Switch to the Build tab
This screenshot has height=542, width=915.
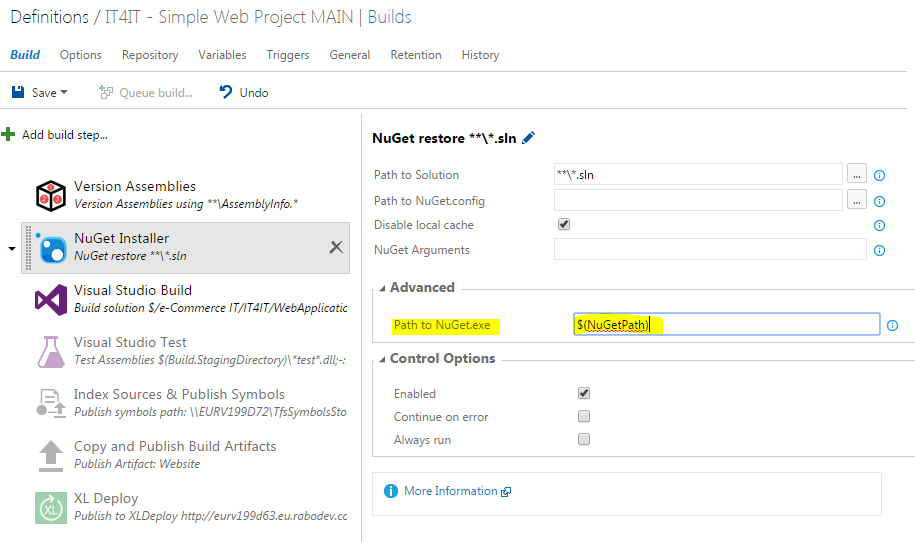[25, 55]
